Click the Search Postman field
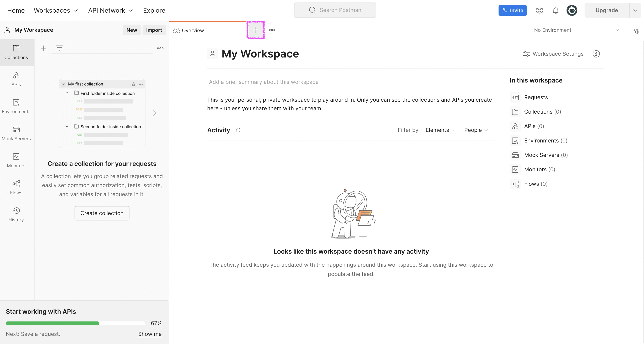This screenshot has width=644, height=344. 335,10
